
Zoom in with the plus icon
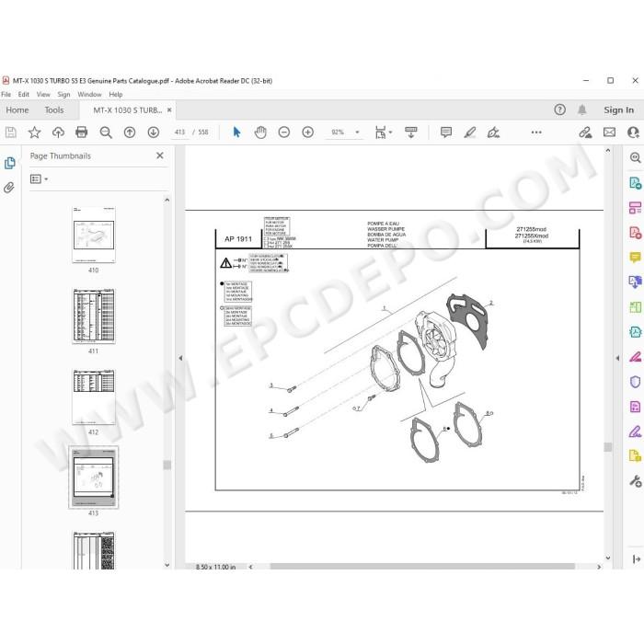click(x=307, y=132)
